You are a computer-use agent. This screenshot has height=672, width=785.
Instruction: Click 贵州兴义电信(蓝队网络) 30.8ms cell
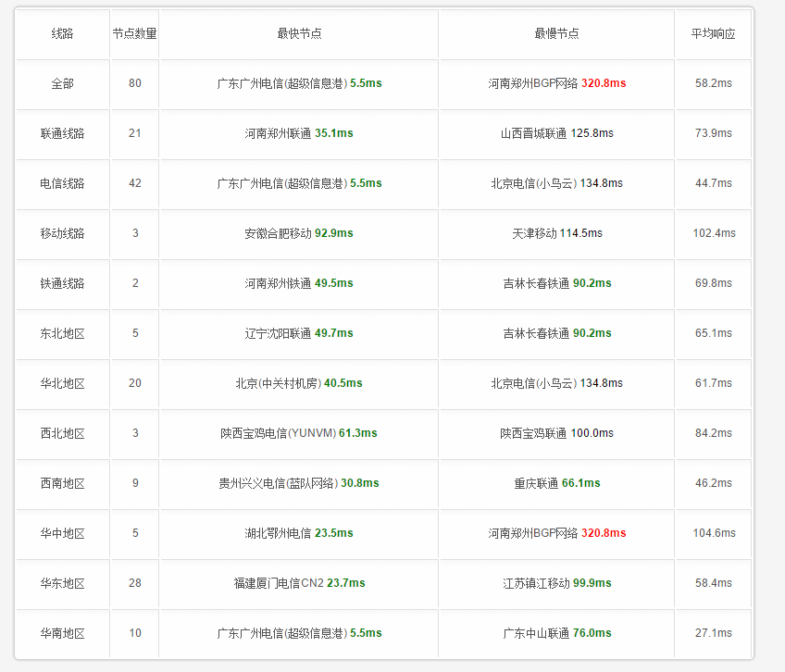299,483
